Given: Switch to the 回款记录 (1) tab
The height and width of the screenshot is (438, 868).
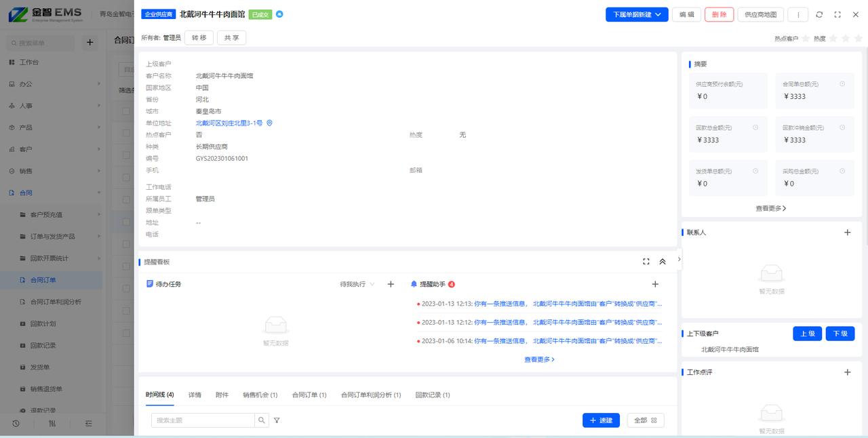Looking at the screenshot, I should coord(433,395).
